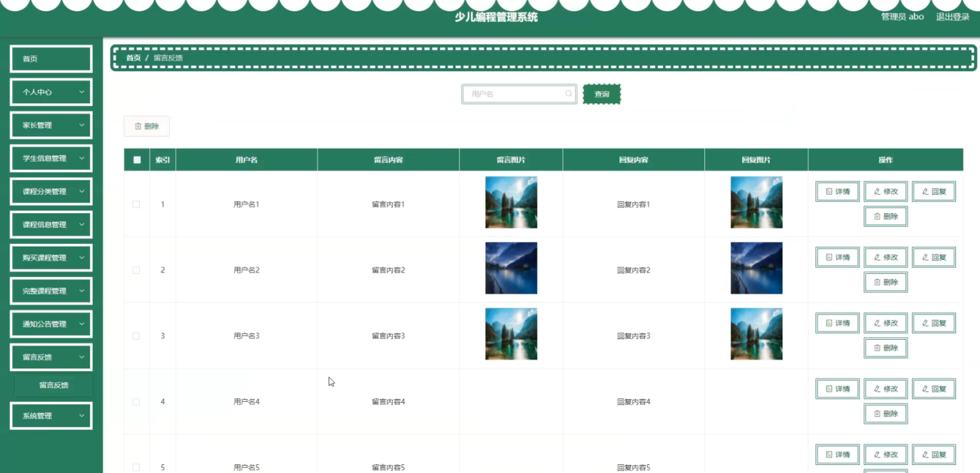
Task: Check the checkbox for row 用户名3
Action: coord(136,336)
